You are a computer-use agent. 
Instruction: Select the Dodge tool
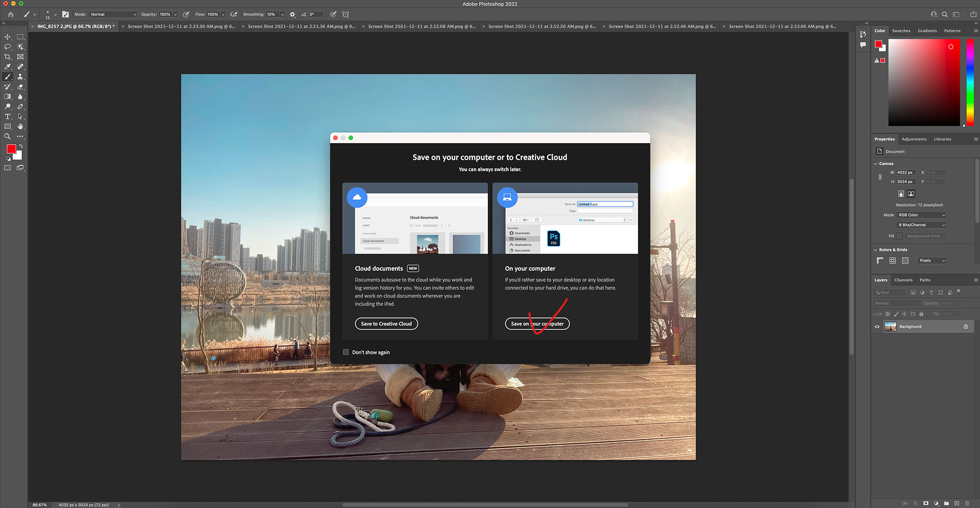pos(7,106)
